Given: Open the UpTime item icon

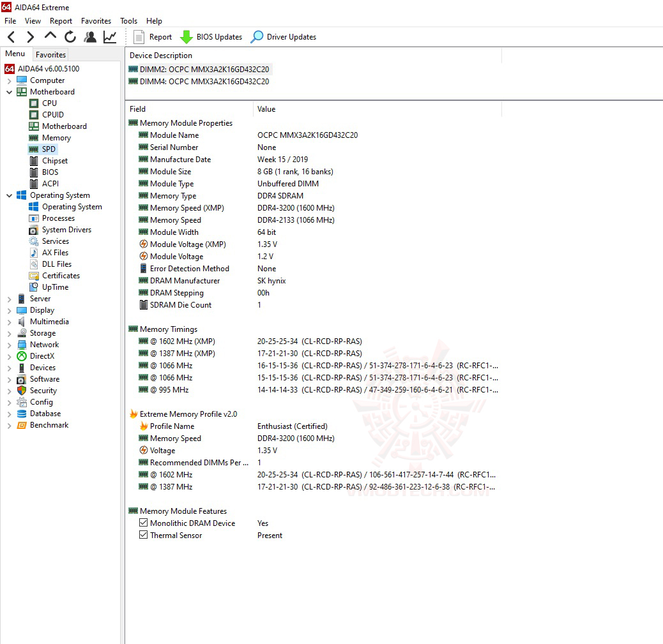Looking at the screenshot, I should (x=34, y=287).
